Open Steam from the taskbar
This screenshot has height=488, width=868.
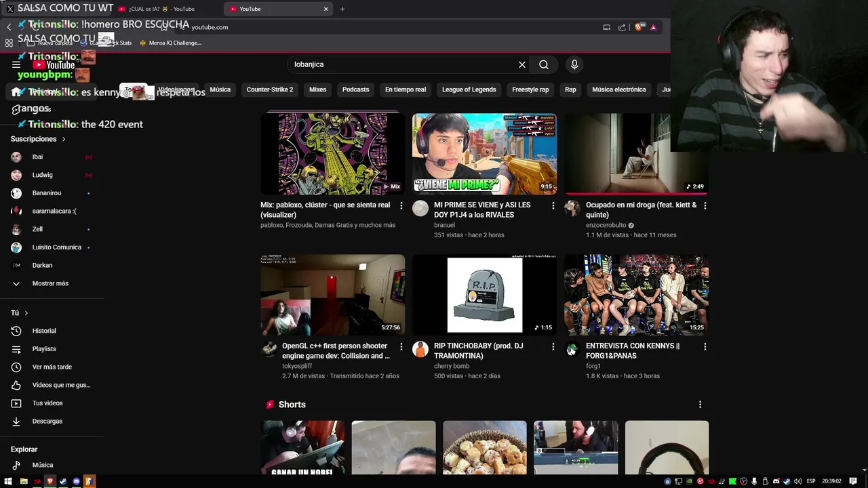point(63,481)
